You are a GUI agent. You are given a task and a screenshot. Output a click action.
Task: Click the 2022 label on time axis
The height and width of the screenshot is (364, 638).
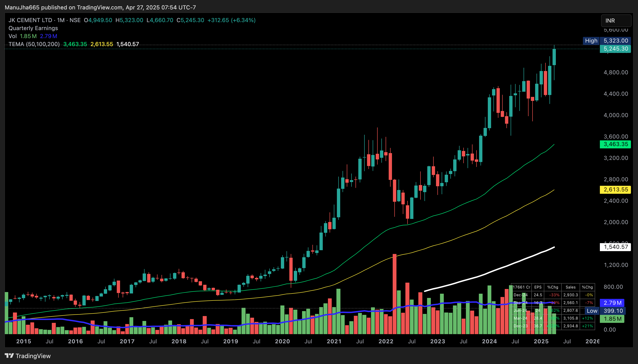point(386,341)
